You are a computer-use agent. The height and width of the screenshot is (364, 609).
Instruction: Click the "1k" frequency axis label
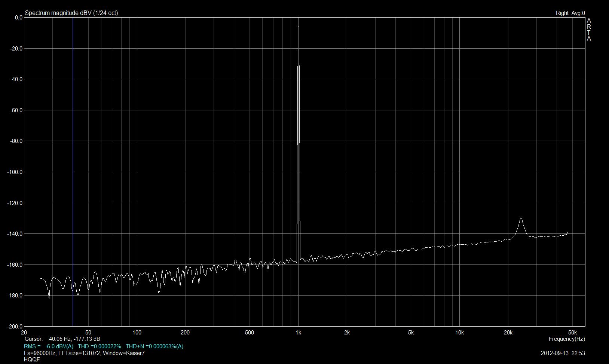coord(298,333)
